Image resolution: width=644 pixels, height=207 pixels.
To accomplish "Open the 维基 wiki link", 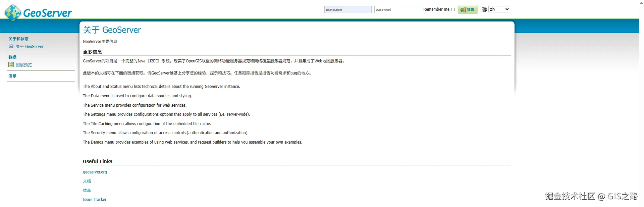I will point(87,190).
